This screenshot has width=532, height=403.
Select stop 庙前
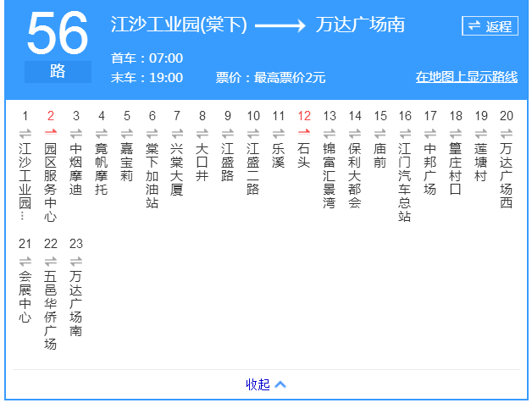click(380, 155)
